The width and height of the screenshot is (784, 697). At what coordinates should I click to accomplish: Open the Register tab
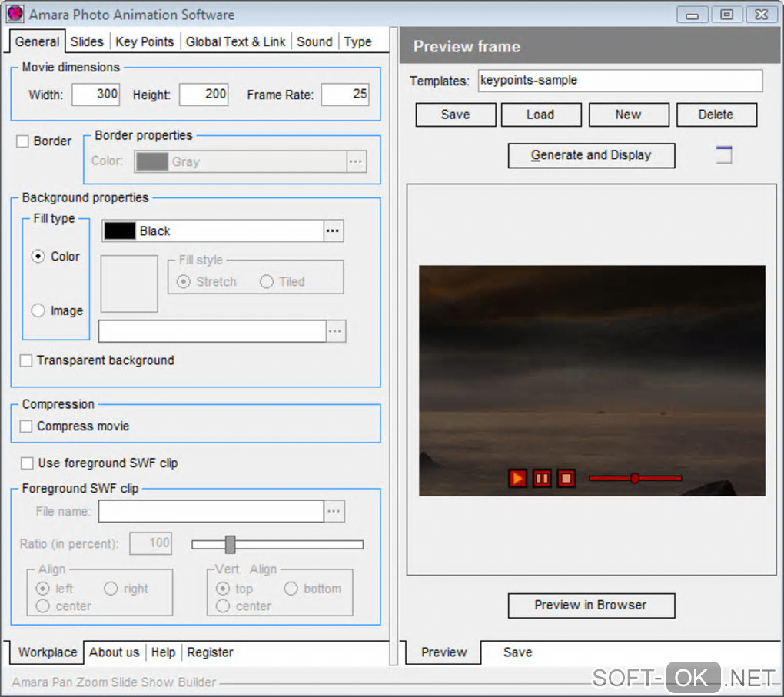[210, 652]
